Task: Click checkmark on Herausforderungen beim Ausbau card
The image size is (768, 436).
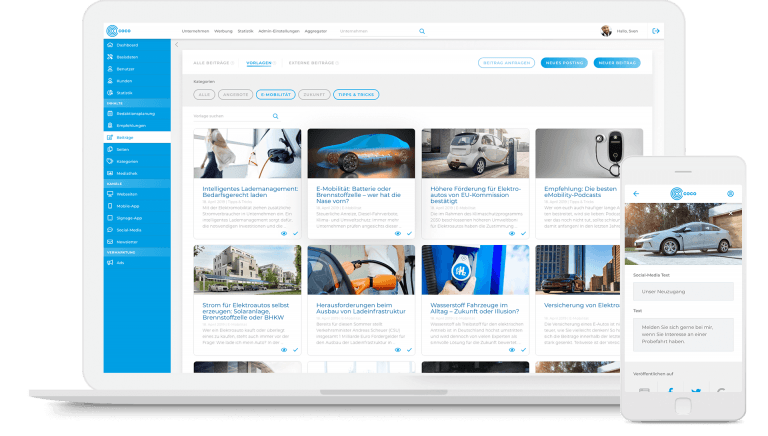Action: (x=409, y=350)
